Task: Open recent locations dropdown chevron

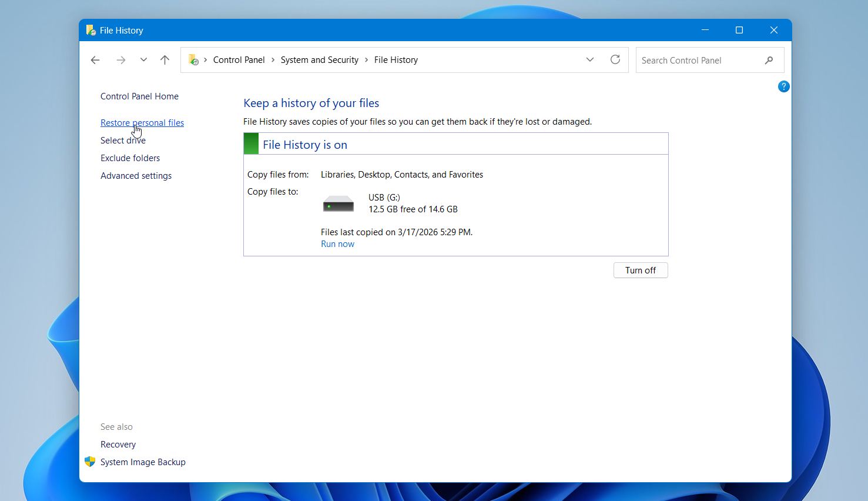Action: click(x=143, y=59)
